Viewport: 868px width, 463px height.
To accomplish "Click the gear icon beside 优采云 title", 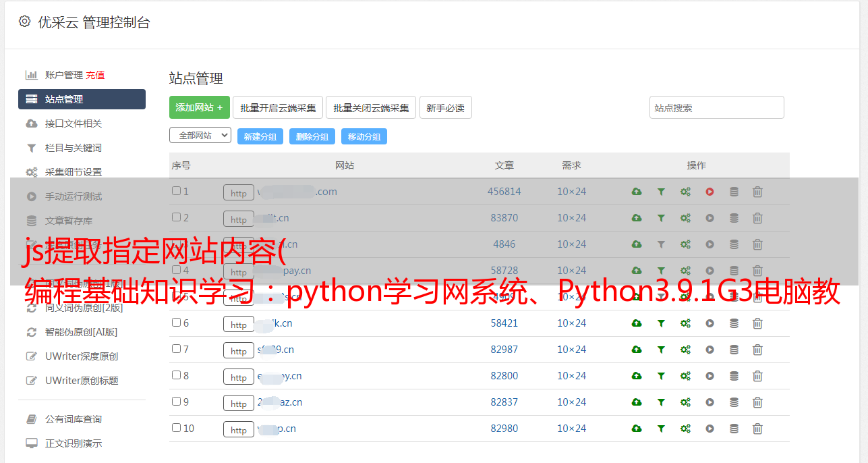I will [24, 22].
